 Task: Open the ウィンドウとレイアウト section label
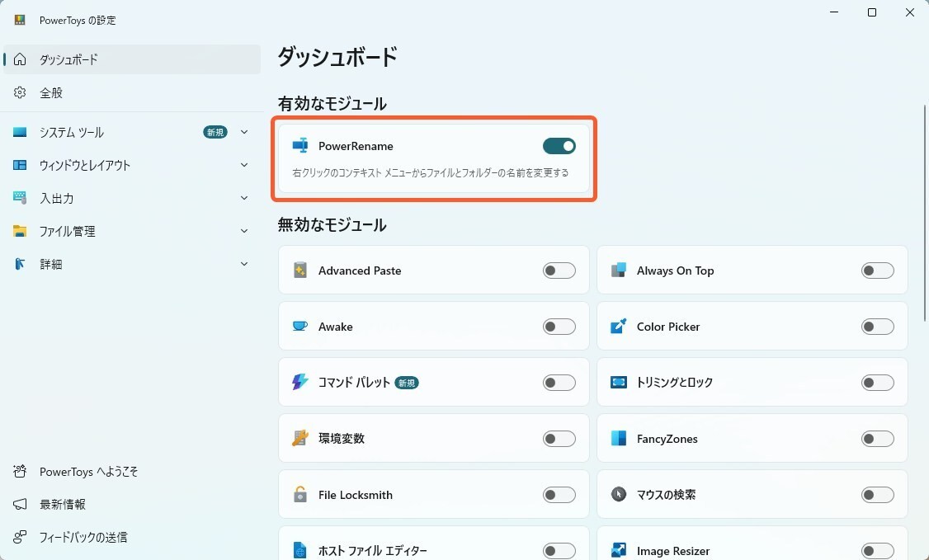point(85,165)
